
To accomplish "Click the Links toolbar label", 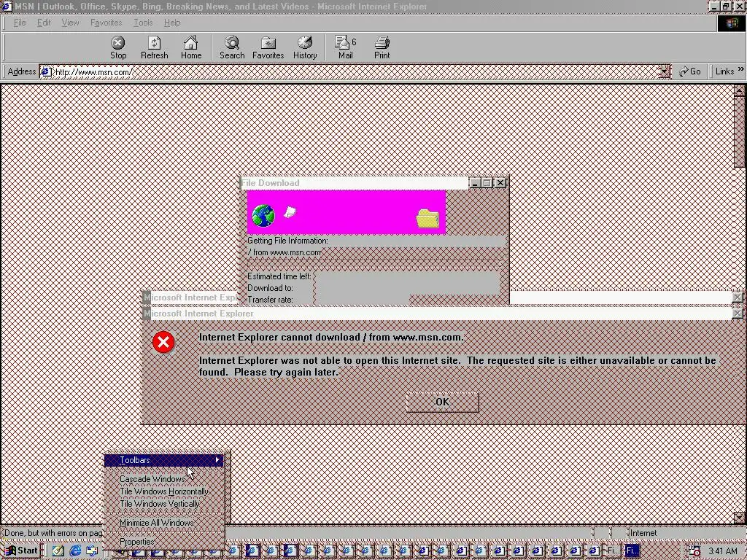I will click(724, 71).
